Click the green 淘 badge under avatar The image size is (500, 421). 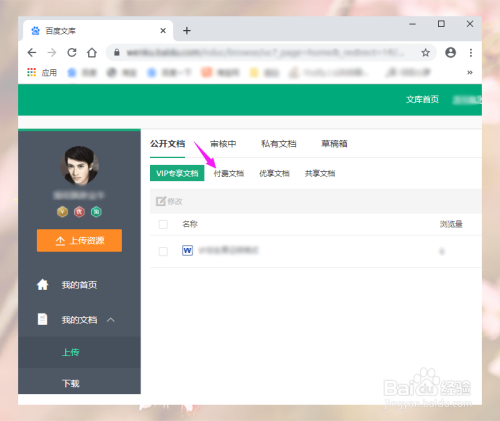pyautogui.click(x=96, y=212)
